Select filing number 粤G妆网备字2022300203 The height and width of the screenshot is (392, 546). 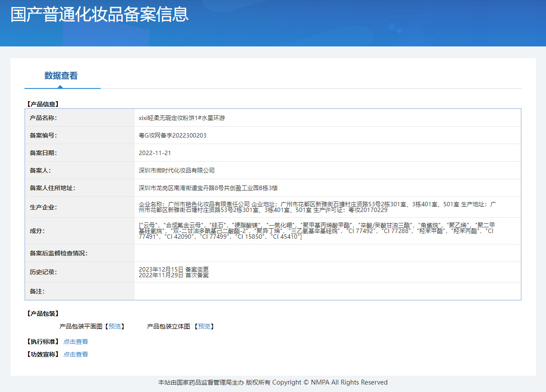(173, 135)
